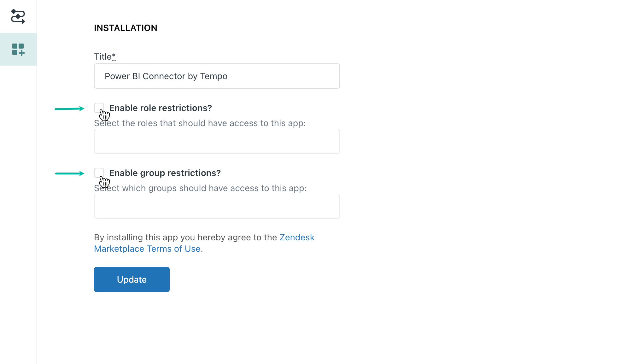Expand the field for roles with app access
644x364 pixels.
pos(217,141)
